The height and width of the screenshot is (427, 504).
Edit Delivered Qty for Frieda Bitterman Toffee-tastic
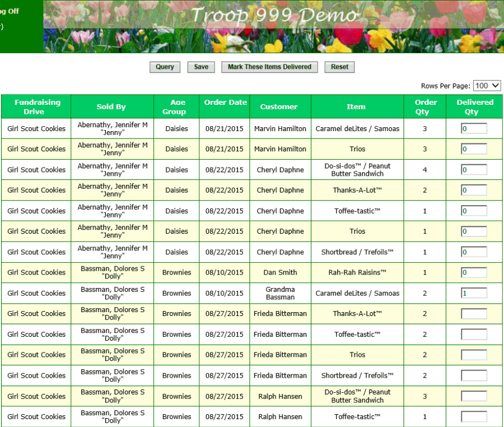pyautogui.click(x=474, y=335)
